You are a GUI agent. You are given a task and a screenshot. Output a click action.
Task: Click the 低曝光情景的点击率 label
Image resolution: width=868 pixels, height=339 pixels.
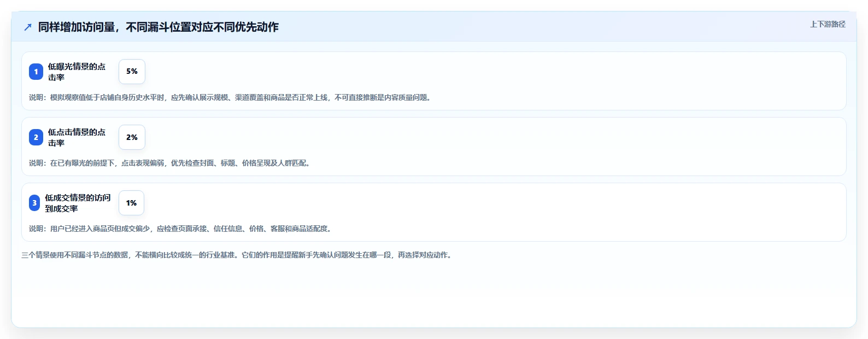coord(77,72)
